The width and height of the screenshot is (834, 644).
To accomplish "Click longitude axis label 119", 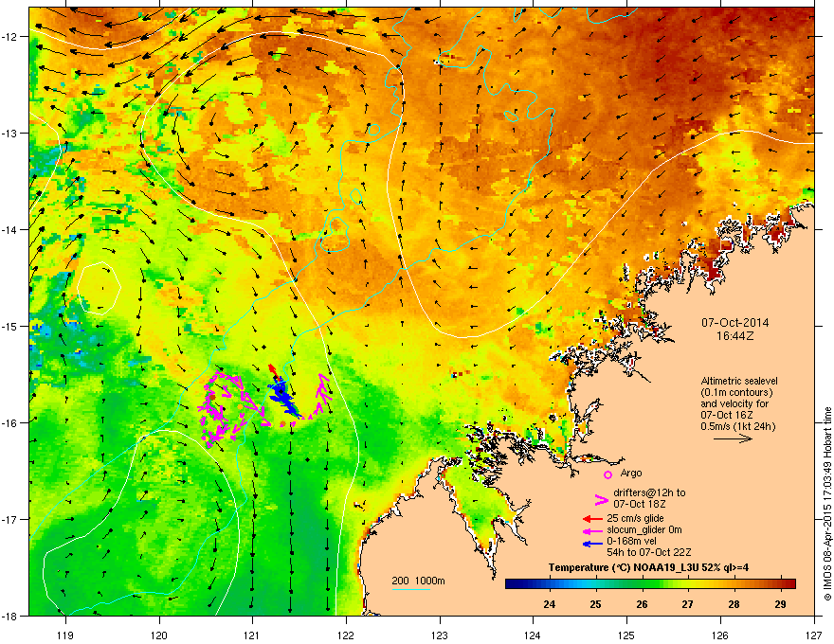I will point(65,635).
